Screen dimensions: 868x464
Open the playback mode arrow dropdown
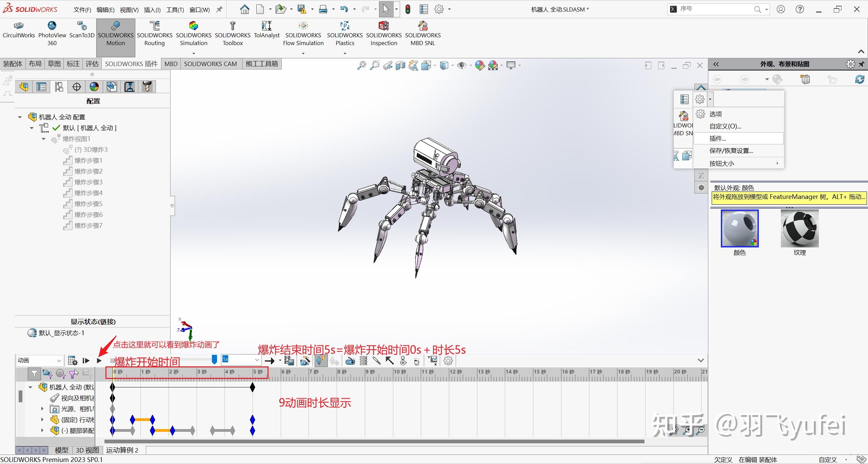coord(280,361)
